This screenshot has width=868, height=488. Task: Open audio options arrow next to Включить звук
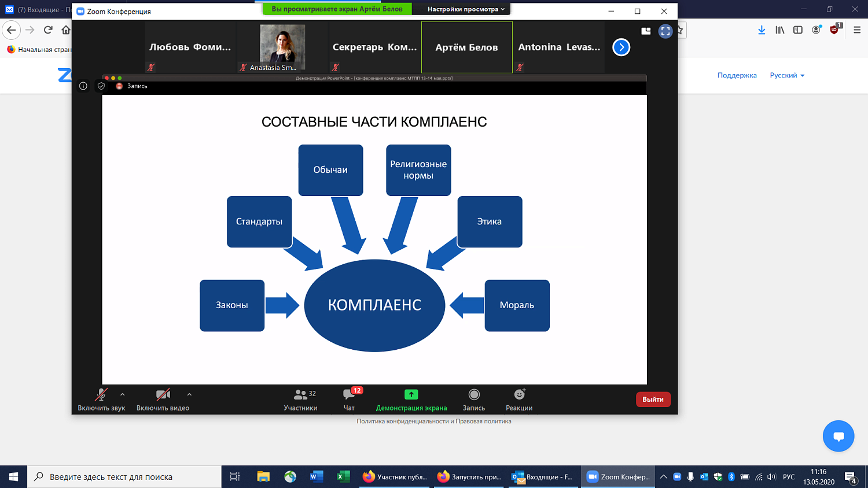click(x=122, y=395)
